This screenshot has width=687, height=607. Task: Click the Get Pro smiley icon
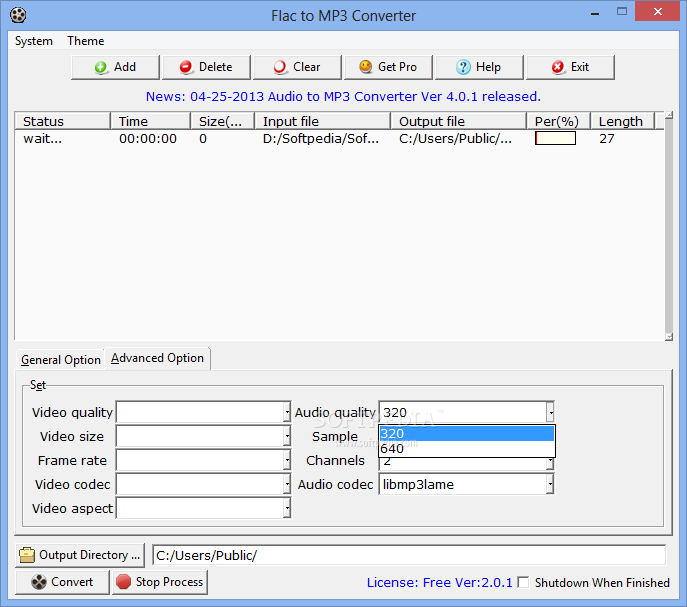365,67
